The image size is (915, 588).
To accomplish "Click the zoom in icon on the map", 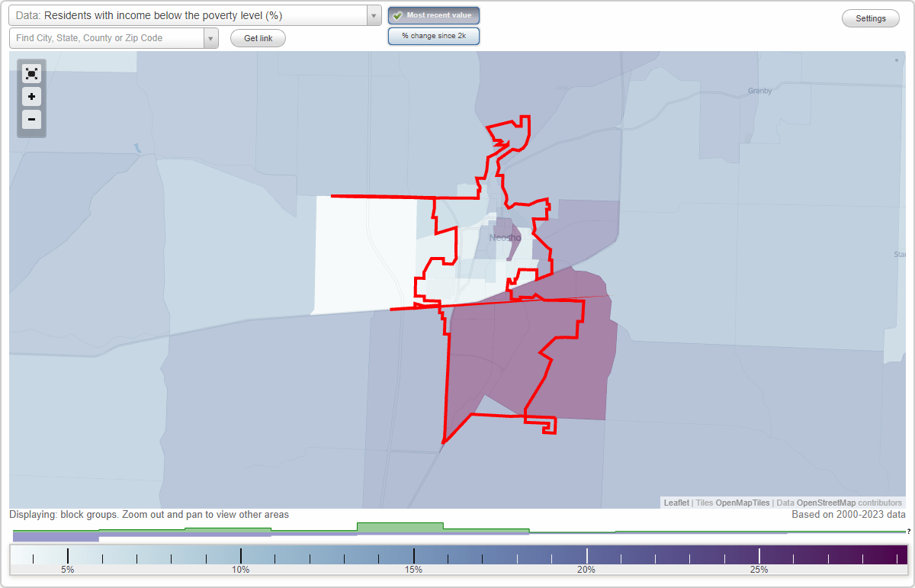I will pyautogui.click(x=31, y=97).
